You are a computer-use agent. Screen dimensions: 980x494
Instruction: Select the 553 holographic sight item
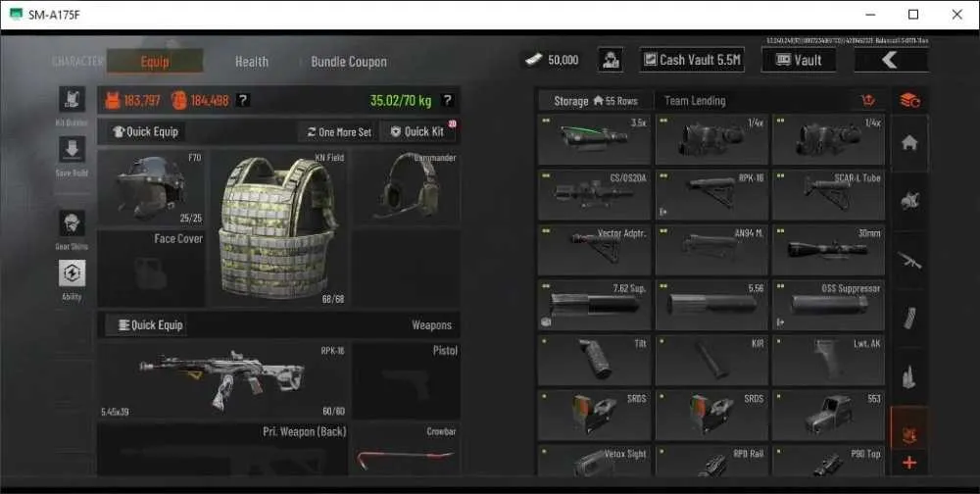829,416
